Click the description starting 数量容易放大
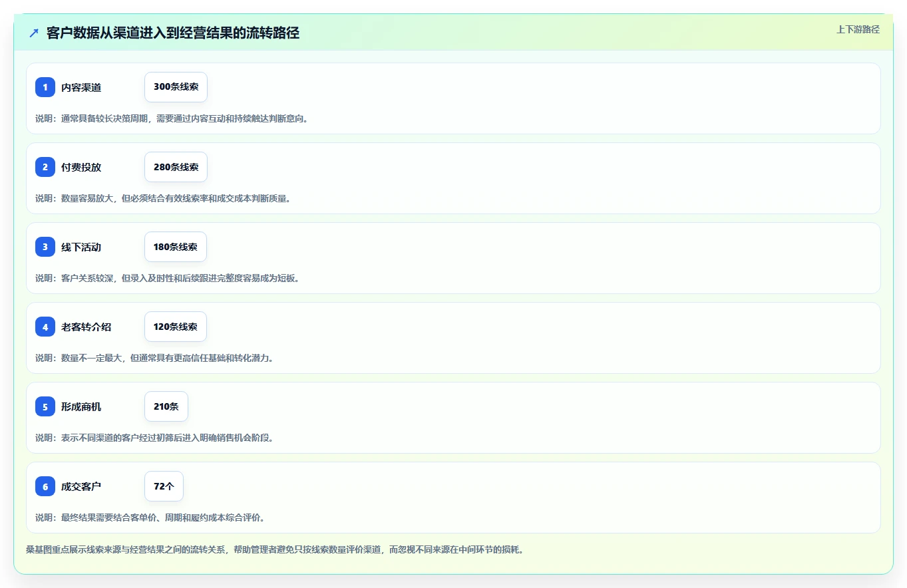907x588 pixels. [163, 198]
